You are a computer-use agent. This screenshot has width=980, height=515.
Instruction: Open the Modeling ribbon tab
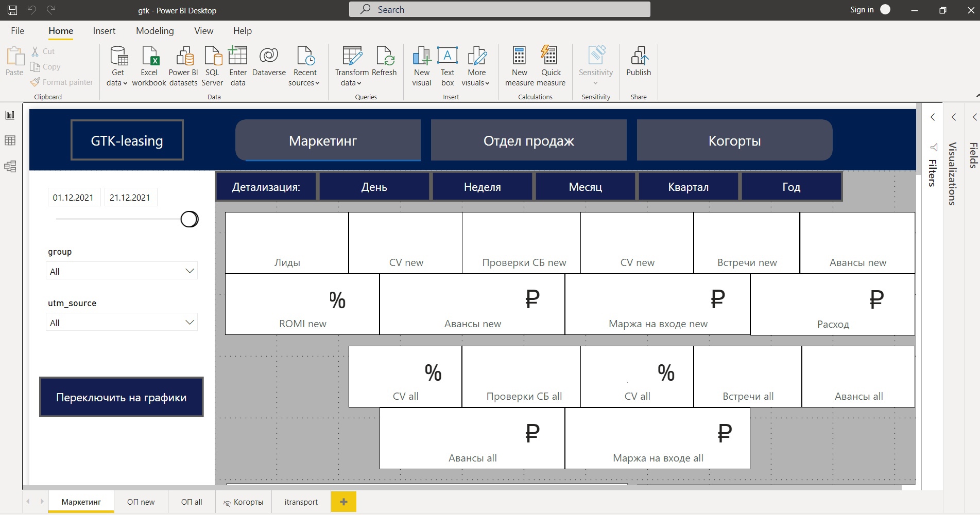pyautogui.click(x=154, y=31)
